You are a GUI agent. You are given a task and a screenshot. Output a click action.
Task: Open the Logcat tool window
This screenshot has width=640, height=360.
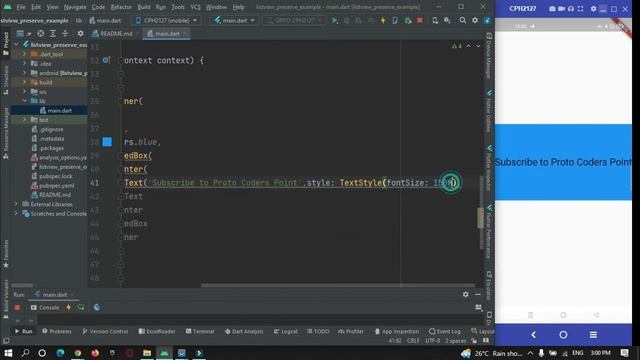pos(286,331)
